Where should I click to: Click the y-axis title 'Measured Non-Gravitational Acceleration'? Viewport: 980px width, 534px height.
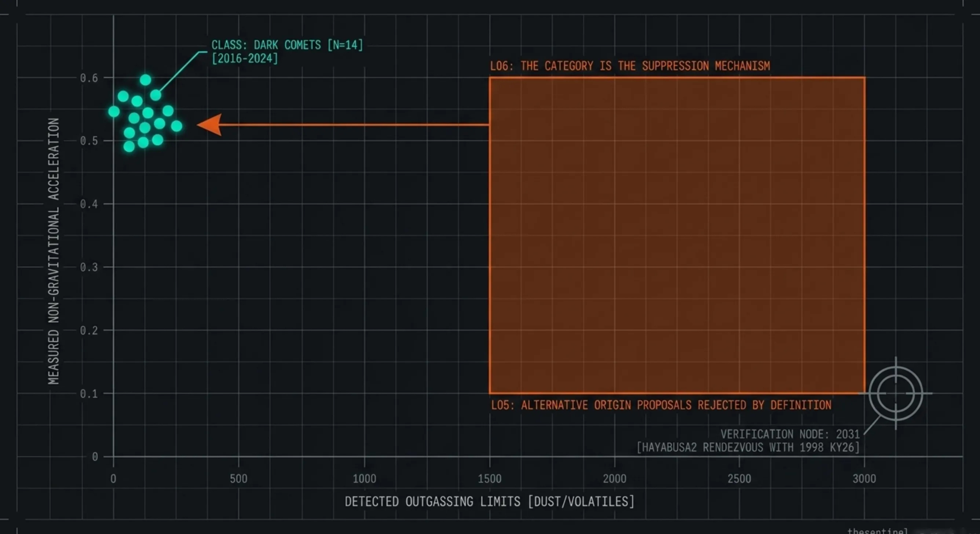[x=54, y=251]
